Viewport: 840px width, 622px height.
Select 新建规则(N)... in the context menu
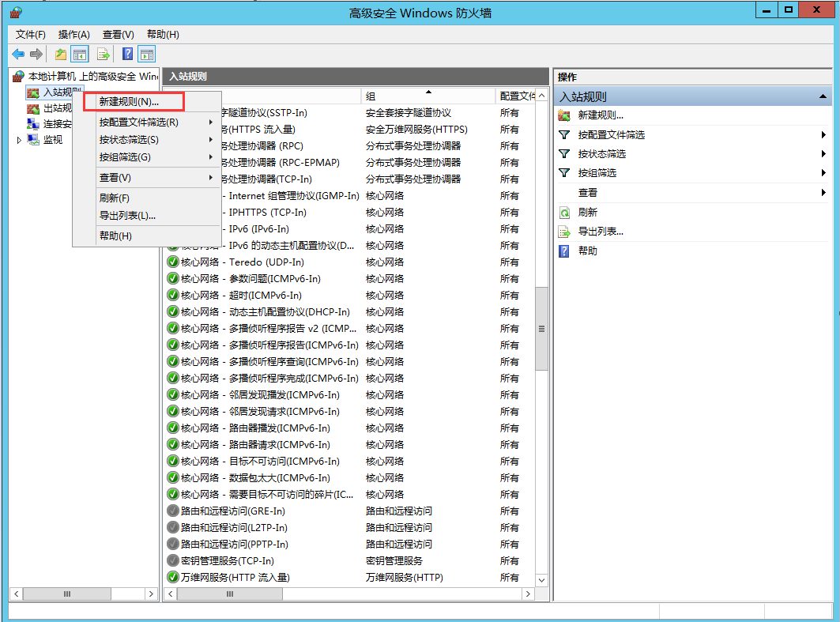pos(129,102)
